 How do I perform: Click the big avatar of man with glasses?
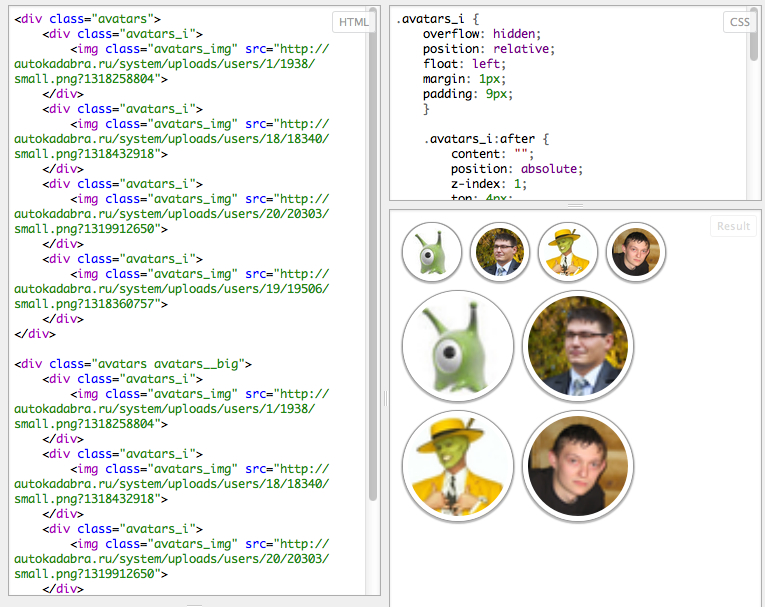coord(578,346)
